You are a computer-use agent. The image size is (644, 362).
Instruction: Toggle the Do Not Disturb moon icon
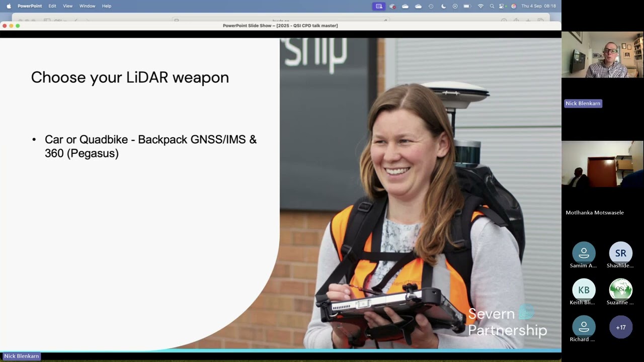[x=443, y=6]
